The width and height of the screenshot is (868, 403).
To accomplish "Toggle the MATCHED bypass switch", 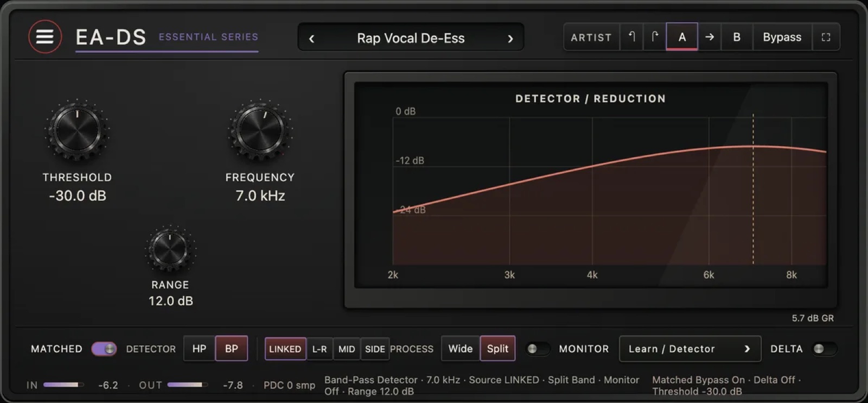I will (x=104, y=349).
